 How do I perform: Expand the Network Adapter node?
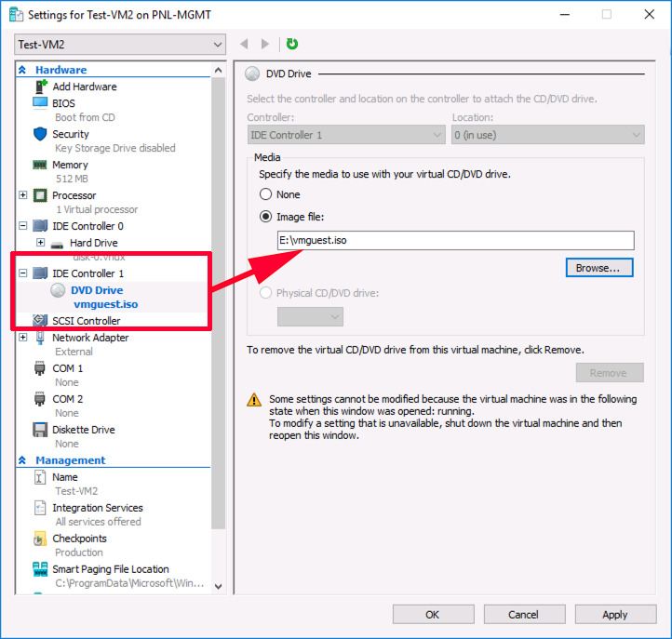[x=23, y=338]
